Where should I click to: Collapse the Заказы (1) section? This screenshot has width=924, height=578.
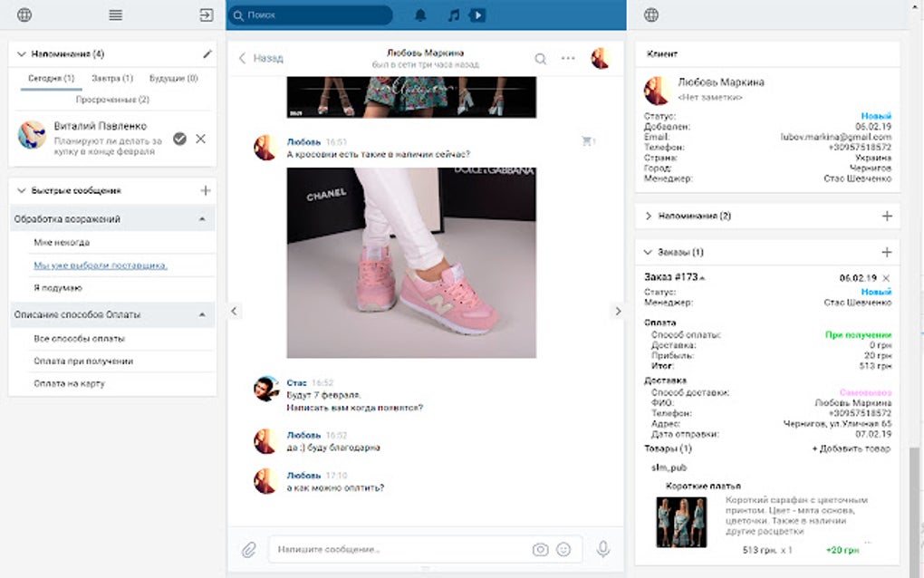pyautogui.click(x=646, y=251)
